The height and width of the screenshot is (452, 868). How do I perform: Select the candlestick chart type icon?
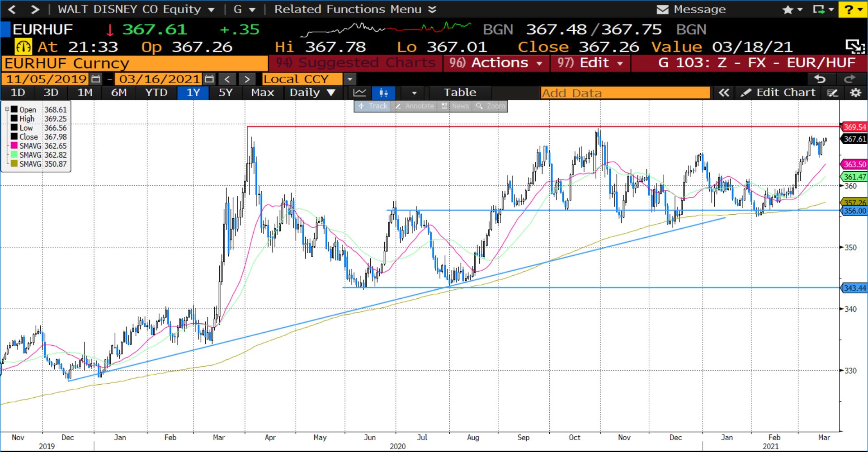[383, 93]
